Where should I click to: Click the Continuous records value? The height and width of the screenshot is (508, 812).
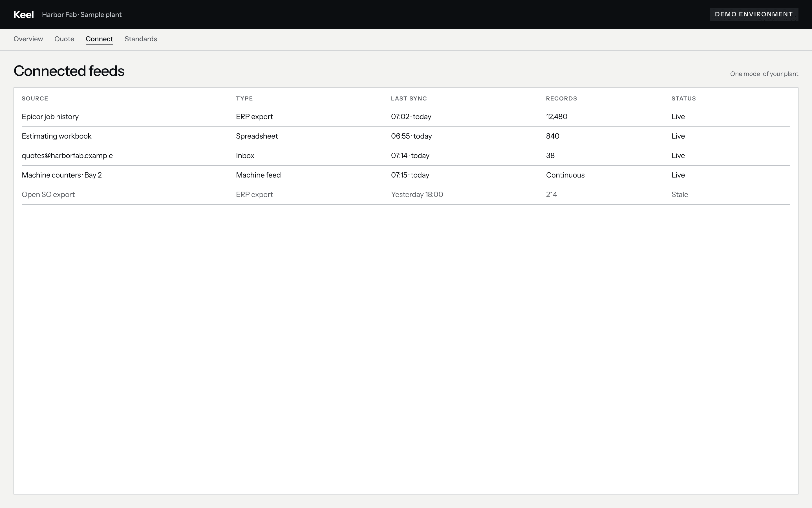(565, 175)
